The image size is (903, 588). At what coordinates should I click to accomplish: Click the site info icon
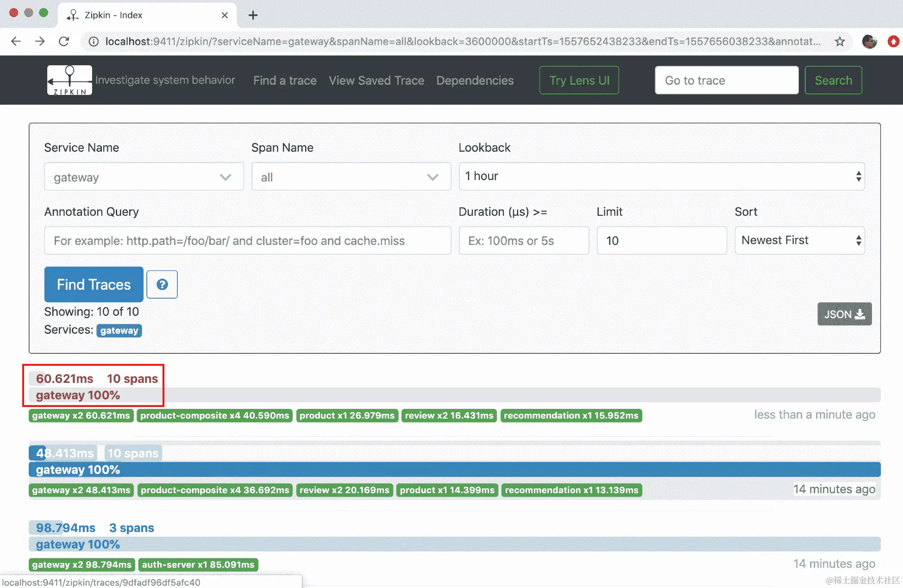[x=94, y=42]
